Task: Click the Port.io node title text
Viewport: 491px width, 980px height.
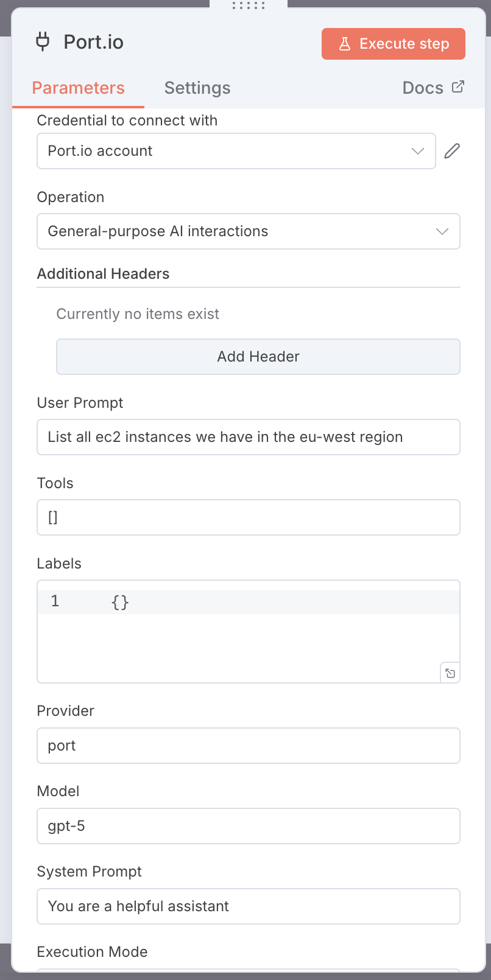Action: coord(94,42)
